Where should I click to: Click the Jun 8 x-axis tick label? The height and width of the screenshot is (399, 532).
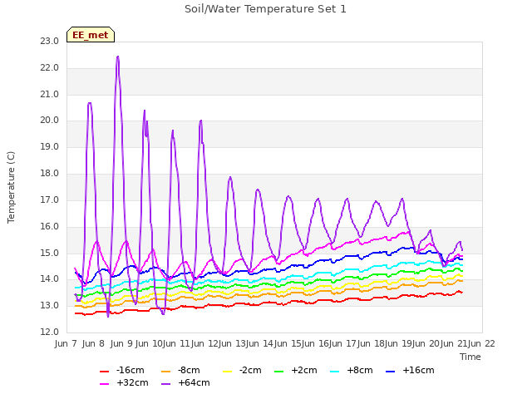pyautogui.click(x=93, y=343)
